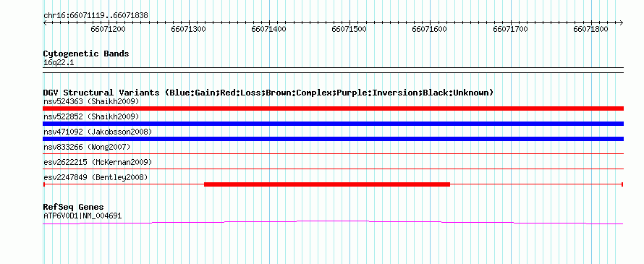Select the RefSeq Genes track title
The height and width of the screenshot is (264, 644).
pos(74,207)
